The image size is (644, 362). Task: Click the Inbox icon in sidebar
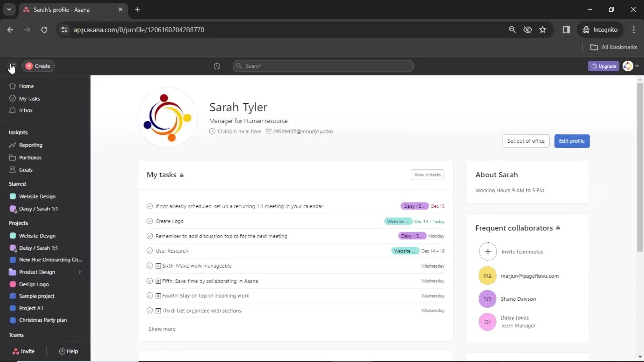point(12,111)
